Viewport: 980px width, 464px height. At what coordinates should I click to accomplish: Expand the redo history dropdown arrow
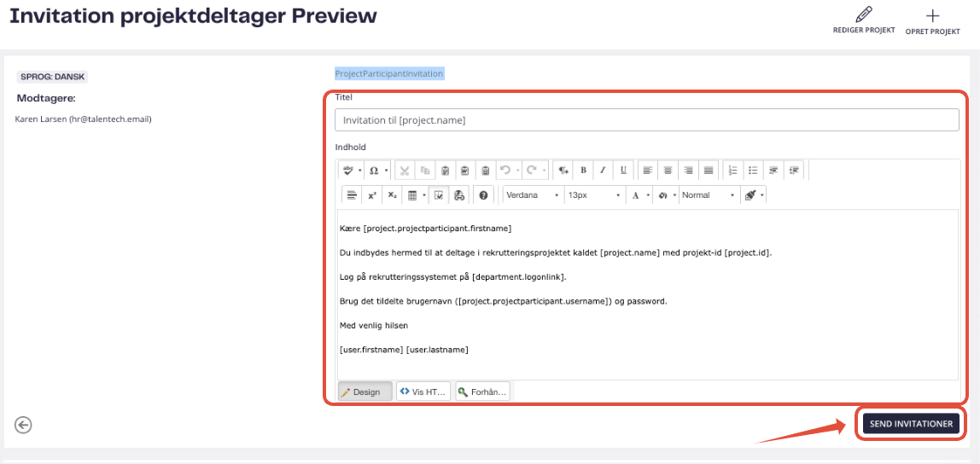click(543, 170)
